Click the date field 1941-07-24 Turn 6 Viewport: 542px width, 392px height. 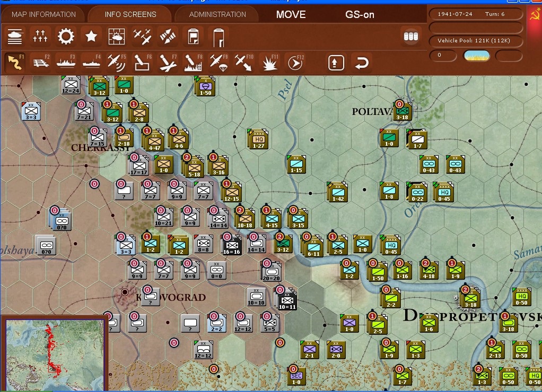click(476, 14)
